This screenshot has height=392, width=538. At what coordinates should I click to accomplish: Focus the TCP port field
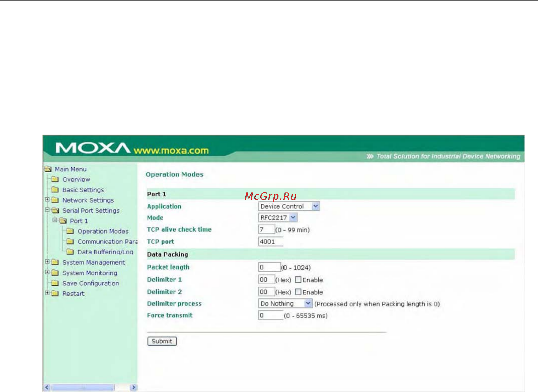[271, 241]
